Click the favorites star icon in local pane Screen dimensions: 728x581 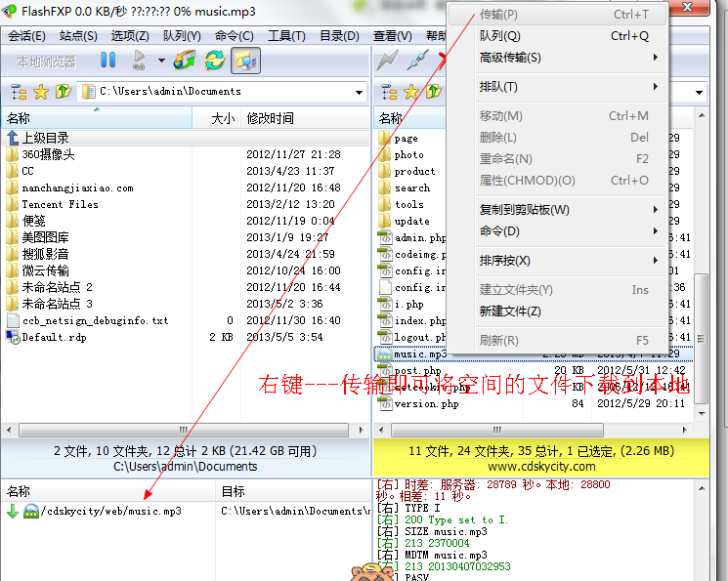[x=41, y=92]
